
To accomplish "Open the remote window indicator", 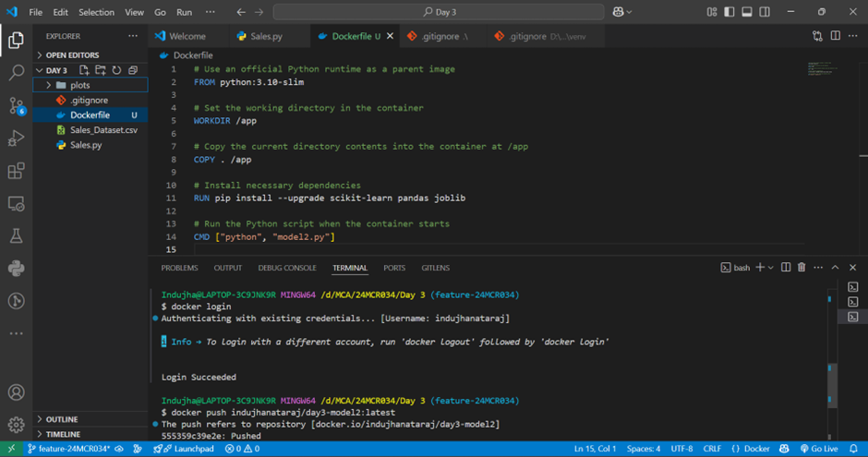I will pyautogui.click(x=11, y=449).
